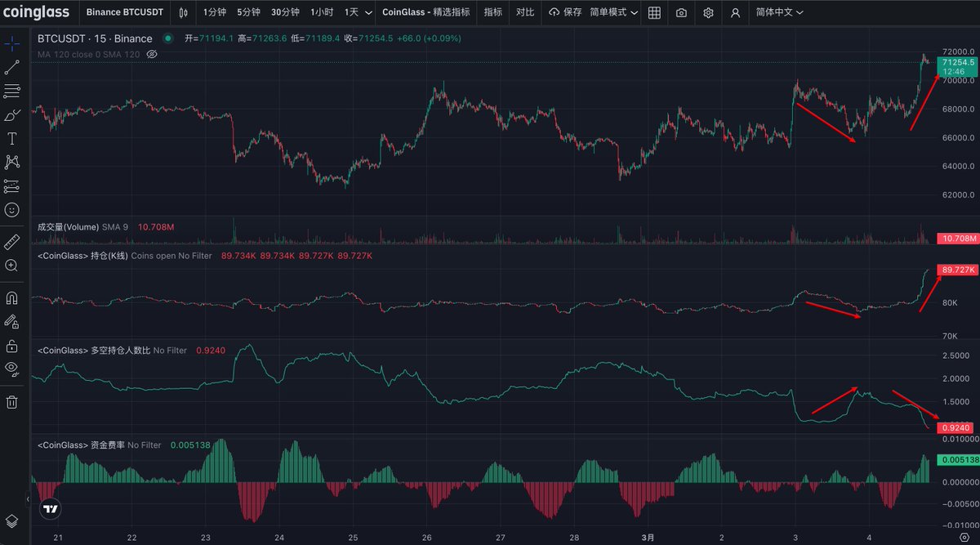The width and height of the screenshot is (980, 545).
Task: Expand the timeframe dropdown after 1天
Action: pyautogui.click(x=368, y=13)
